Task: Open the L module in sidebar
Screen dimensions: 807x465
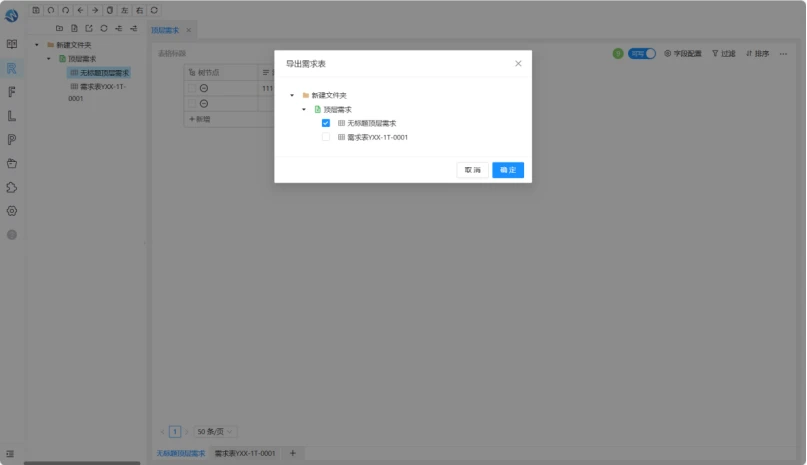Action: pyautogui.click(x=12, y=116)
